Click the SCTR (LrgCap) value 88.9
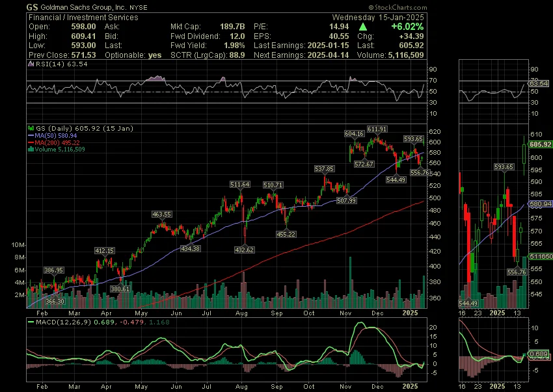This screenshot has height=392, width=553. click(x=237, y=55)
